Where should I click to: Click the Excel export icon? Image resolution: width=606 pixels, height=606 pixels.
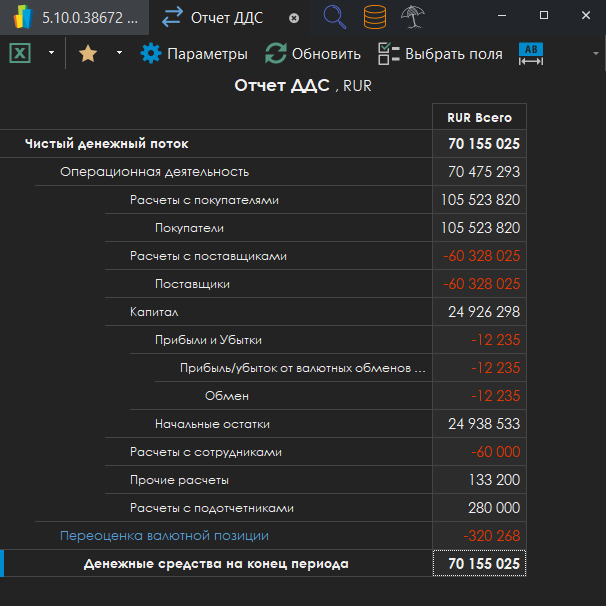pos(20,54)
